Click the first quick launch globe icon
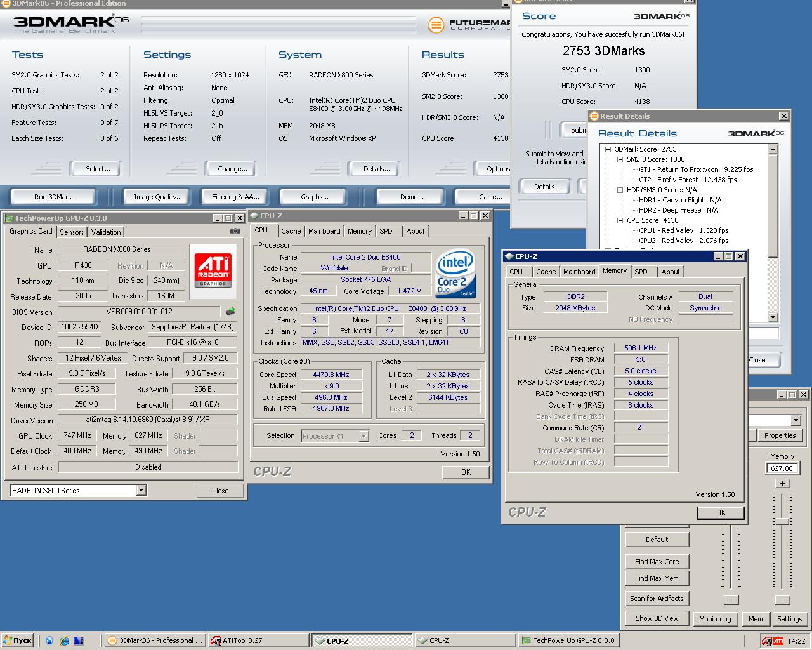The height and width of the screenshot is (650, 812). click(50, 640)
